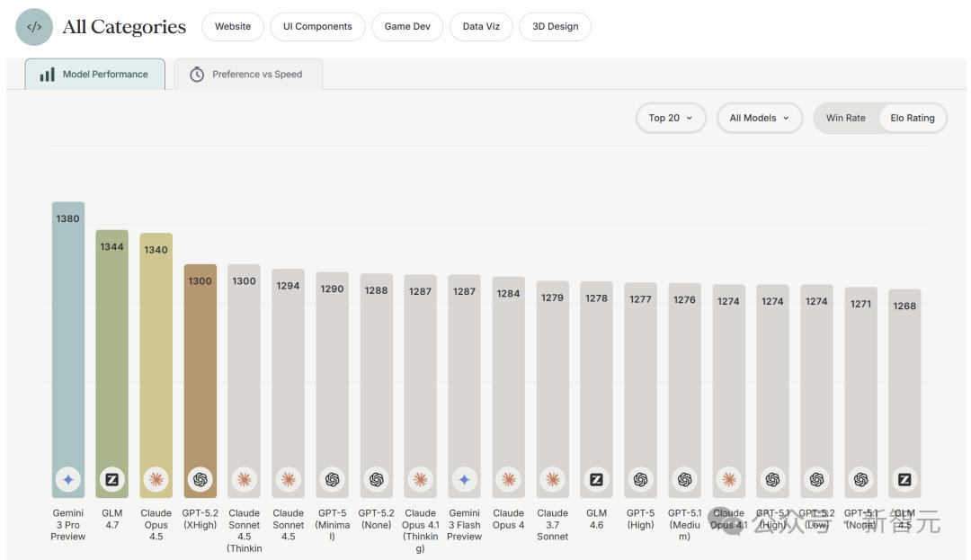Click the Claude icon on the Opus 4.5 bar
This screenshot has width=971, height=560.
pos(156,479)
